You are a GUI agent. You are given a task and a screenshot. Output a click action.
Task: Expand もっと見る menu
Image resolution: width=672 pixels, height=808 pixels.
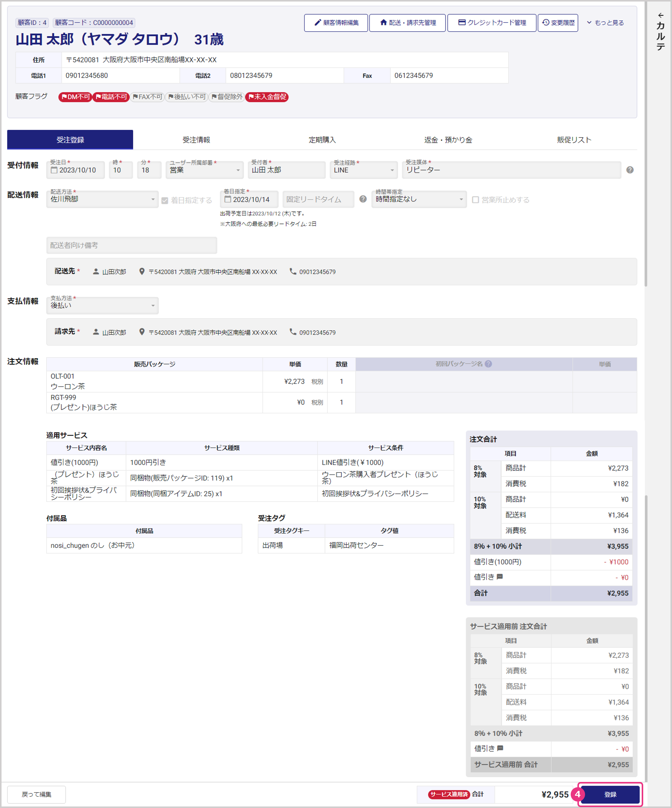click(x=606, y=23)
